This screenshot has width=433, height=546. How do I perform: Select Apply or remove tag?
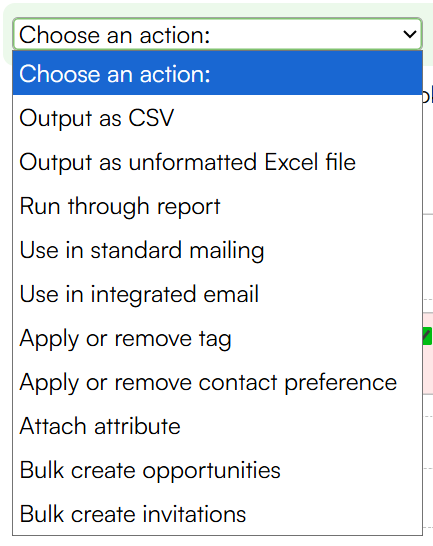(217, 338)
